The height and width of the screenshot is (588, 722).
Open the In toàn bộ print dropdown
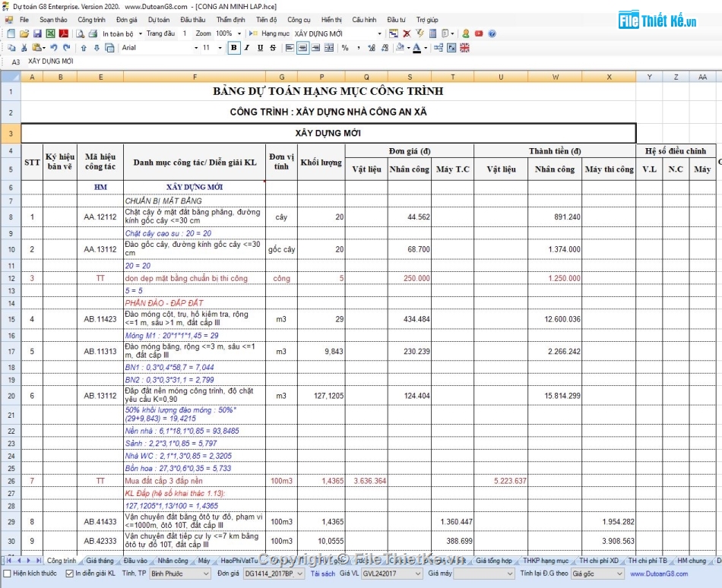pos(141,33)
